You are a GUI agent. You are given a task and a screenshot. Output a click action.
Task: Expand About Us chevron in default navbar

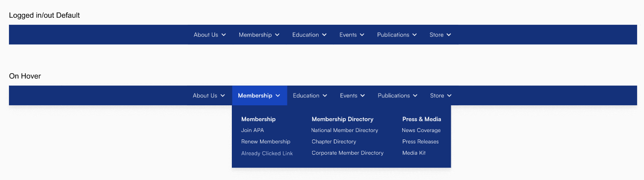click(x=223, y=35)
